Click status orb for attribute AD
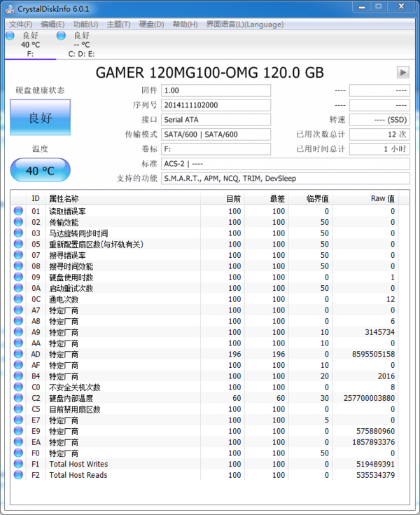The image size is (420, 515). (x=18, y=354)
